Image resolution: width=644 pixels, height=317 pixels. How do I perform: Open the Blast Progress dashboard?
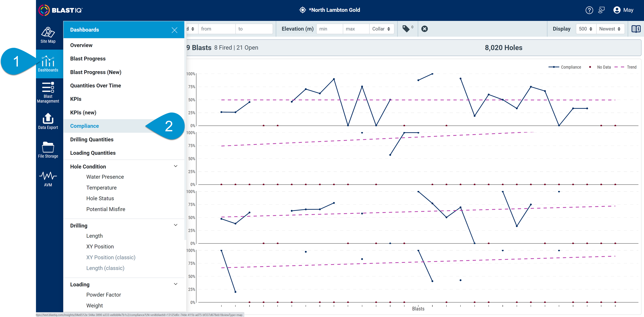[88, 59]
